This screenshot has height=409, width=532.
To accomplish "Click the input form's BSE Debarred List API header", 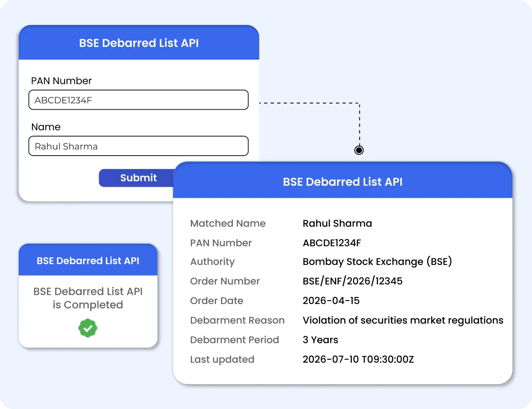I will click(139, 42).
